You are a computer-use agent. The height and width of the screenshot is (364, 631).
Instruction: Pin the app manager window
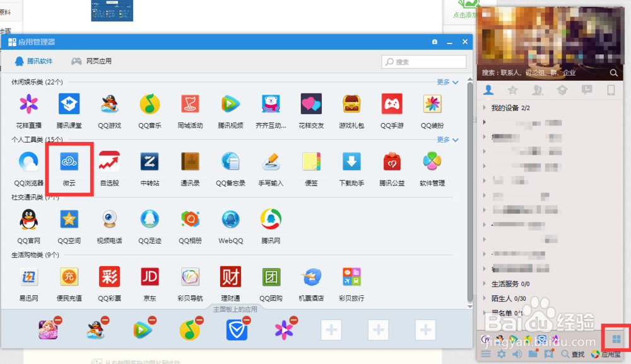point(435,42)
